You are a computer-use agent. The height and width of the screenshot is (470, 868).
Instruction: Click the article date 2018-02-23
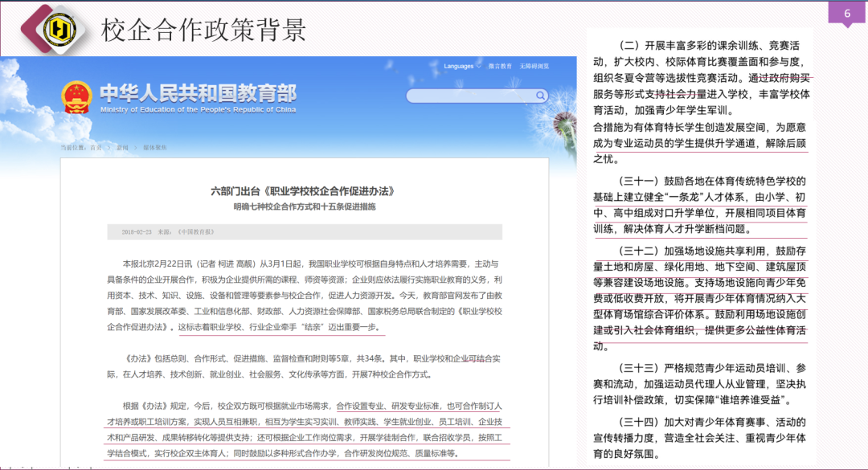[137, 232]
